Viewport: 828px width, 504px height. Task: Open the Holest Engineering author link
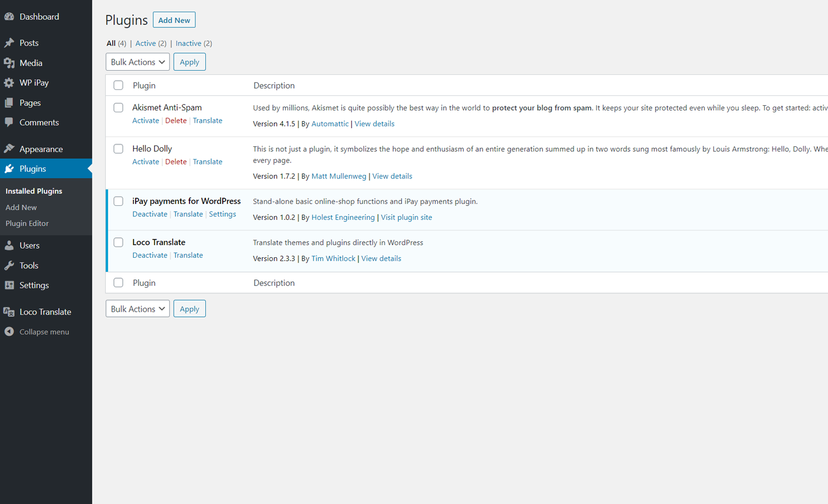(x=343, y=218)
